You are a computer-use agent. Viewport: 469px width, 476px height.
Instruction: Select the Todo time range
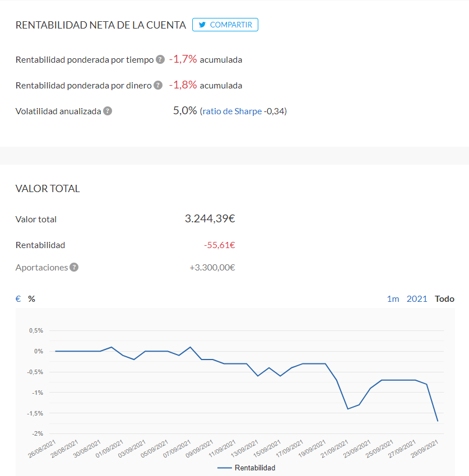tap(444, 299)
